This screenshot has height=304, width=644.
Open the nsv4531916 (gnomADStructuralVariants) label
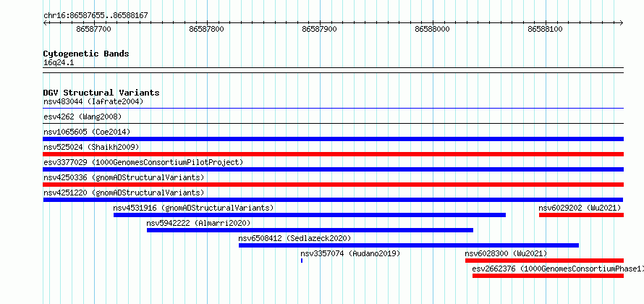(193, 208)
